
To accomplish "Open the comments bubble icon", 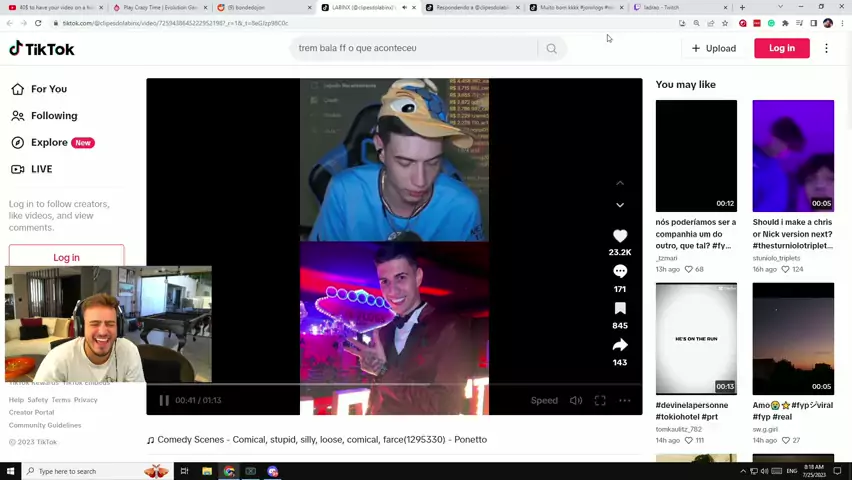I will (x=620, y=272).
